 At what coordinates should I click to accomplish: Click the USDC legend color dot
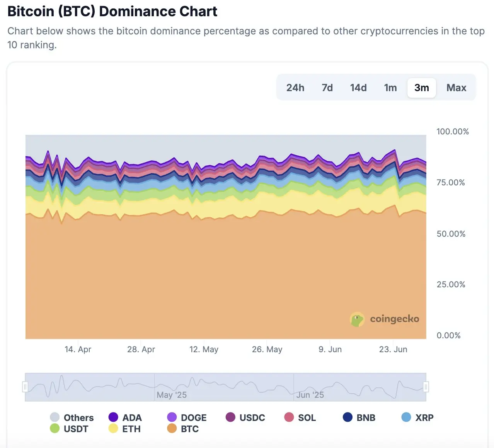tap(230, 417)
